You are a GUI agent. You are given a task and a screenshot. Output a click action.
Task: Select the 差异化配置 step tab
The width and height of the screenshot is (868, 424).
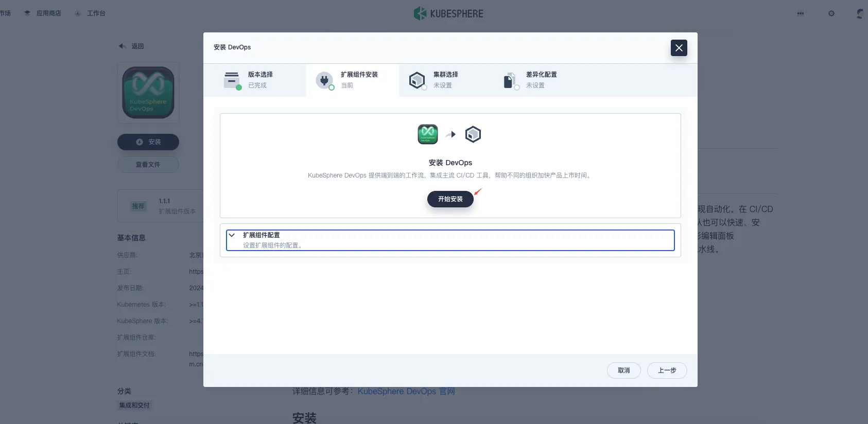pyautogui.click(x=538, y=80)
